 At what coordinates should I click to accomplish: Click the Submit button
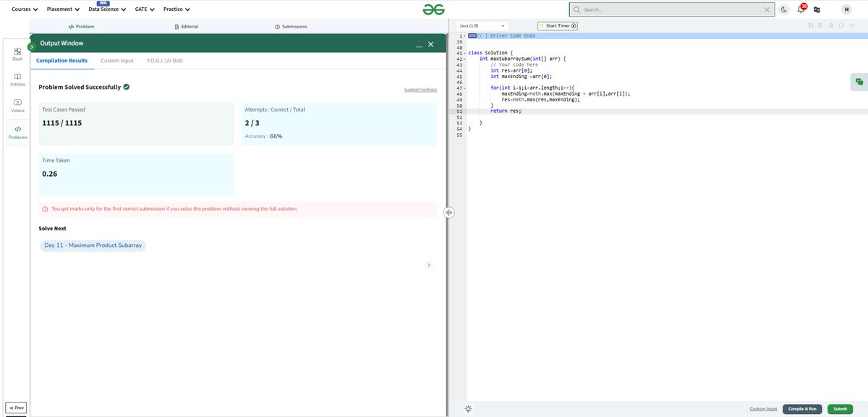coord(840,409)
